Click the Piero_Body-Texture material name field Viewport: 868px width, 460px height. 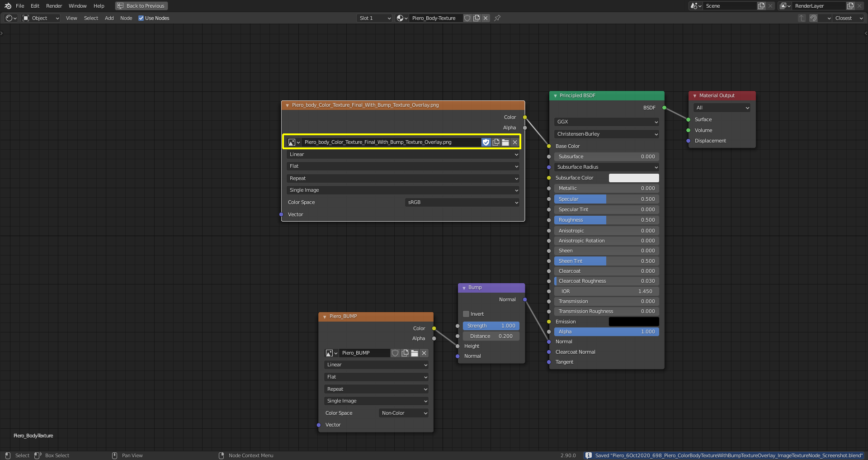point(436,18)
